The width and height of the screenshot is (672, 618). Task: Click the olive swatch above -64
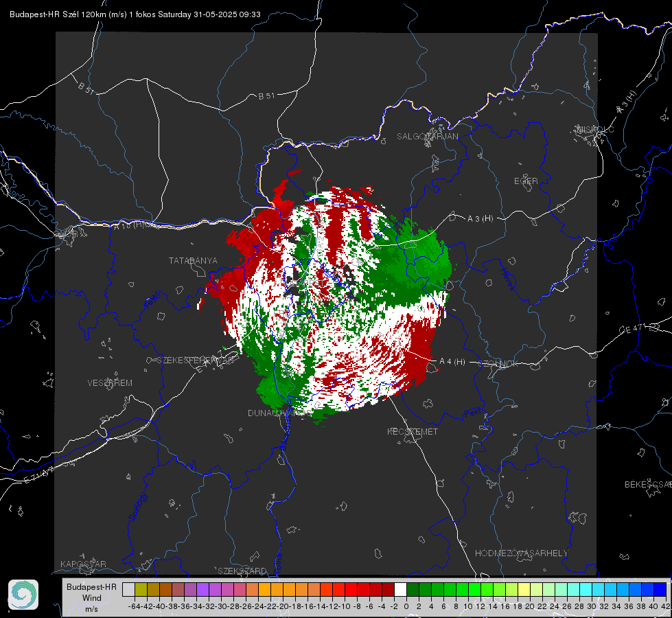point(141,589)
